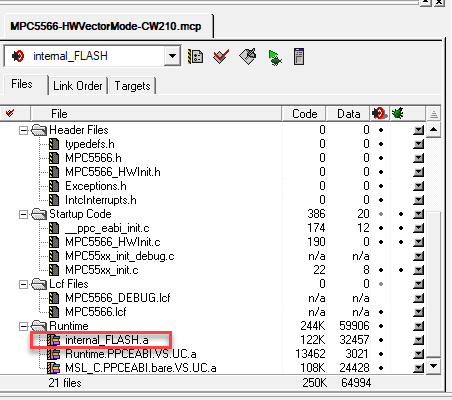Image resolution: width=452 pixels, height=400 pixels.
Task: Click the Make build icon
Action: click(x=248, y=56)
